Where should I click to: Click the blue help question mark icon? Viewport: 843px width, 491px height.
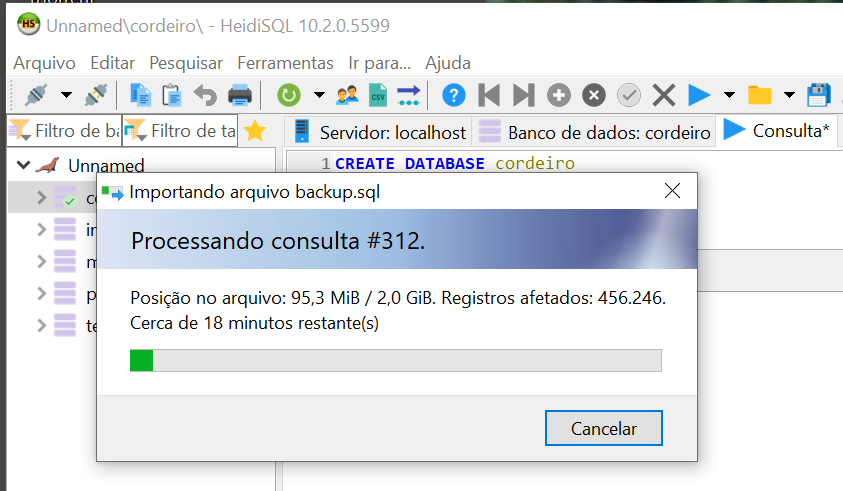(454, 95)
